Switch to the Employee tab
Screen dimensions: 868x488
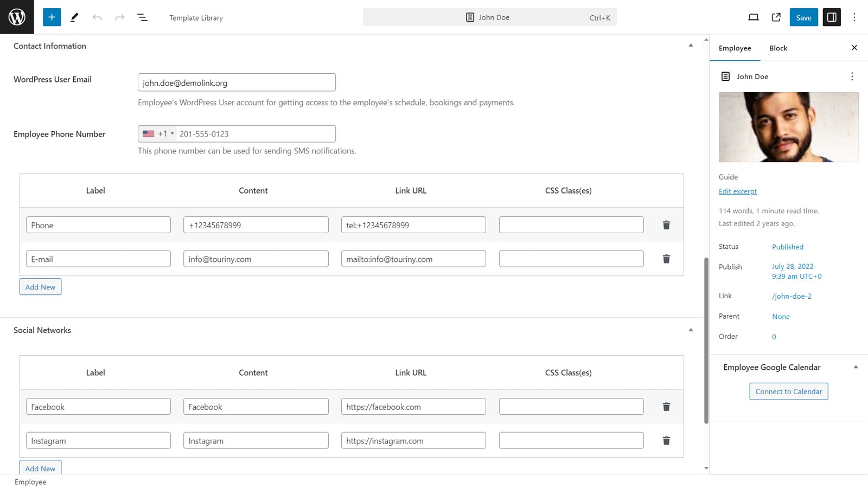735,48
